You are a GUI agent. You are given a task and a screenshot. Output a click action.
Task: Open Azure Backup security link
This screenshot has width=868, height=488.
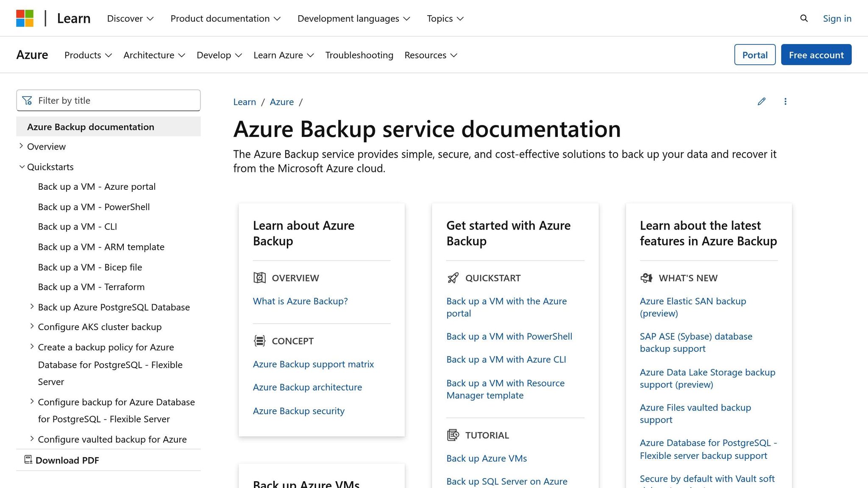pos(299,411)
